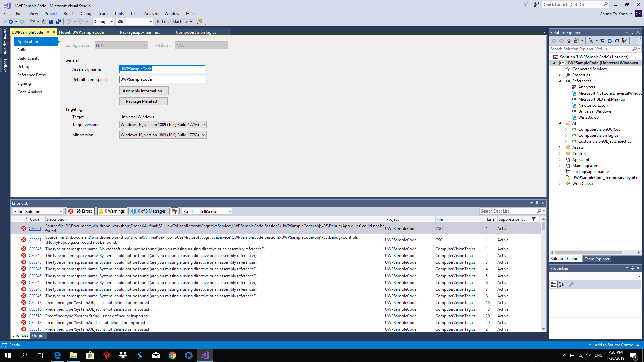Image resolution: width=644 pixels, height=362 pixels.
Task: Open the Target version dropdown
Action: tap(204, 124)
